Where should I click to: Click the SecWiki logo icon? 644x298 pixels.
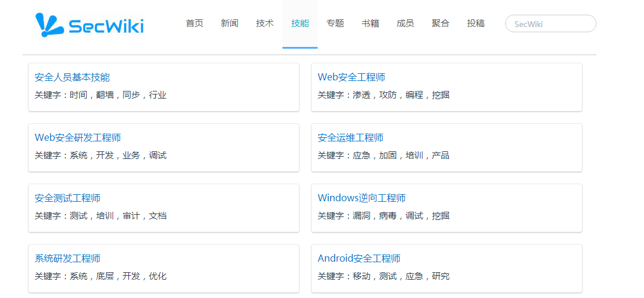point(49,25)
